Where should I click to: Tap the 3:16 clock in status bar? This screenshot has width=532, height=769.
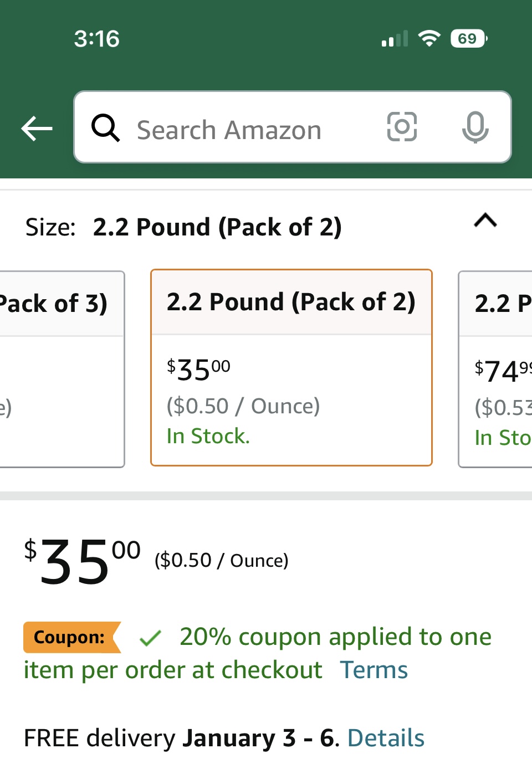(x=97, y=39)
